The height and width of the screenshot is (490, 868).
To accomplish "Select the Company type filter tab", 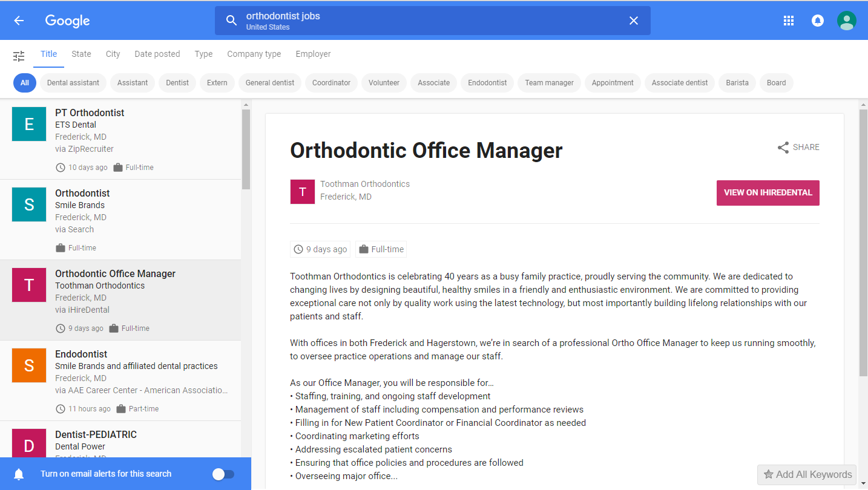I will click(x=254, y=54).
